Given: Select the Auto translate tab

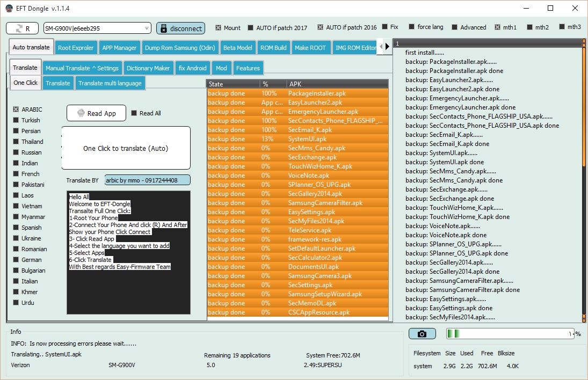Looking at the screenshot, I should click(31, 47).
